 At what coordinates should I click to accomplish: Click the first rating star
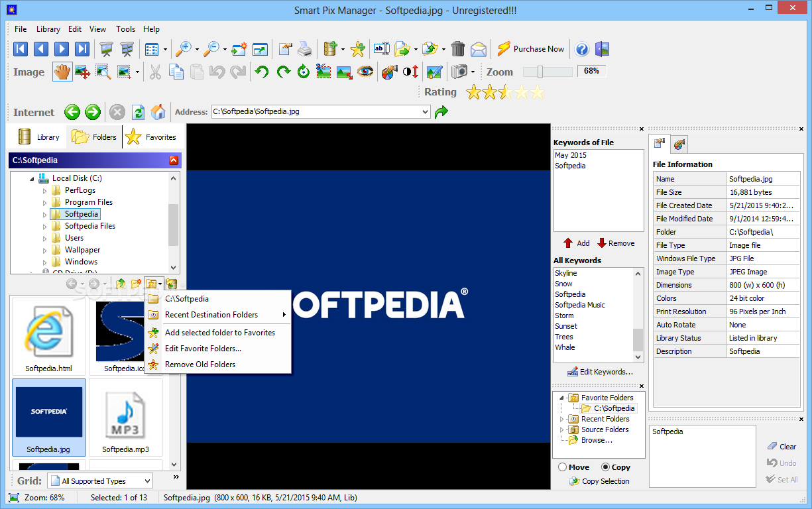(474, 92)
